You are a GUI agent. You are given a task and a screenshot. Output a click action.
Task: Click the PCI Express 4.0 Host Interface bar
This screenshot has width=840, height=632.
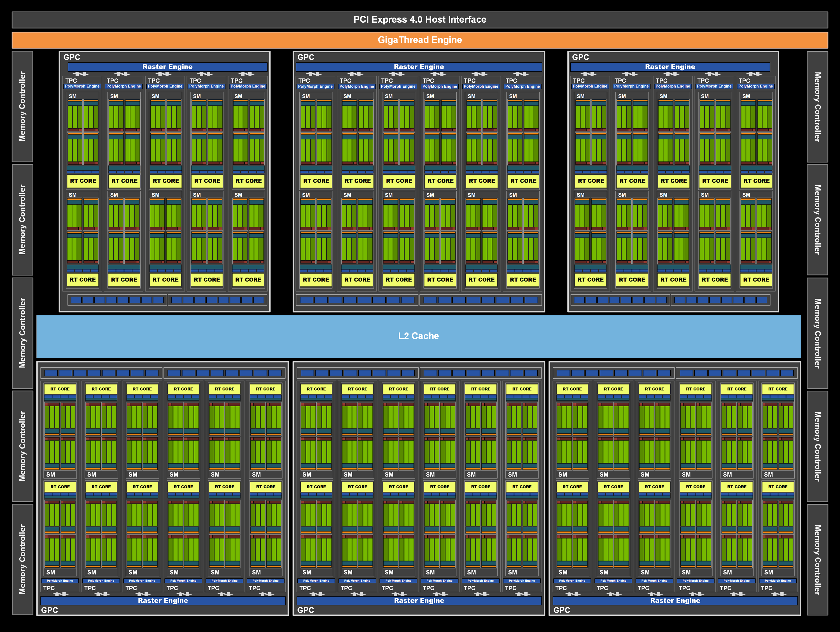click(x=420, y=20)
